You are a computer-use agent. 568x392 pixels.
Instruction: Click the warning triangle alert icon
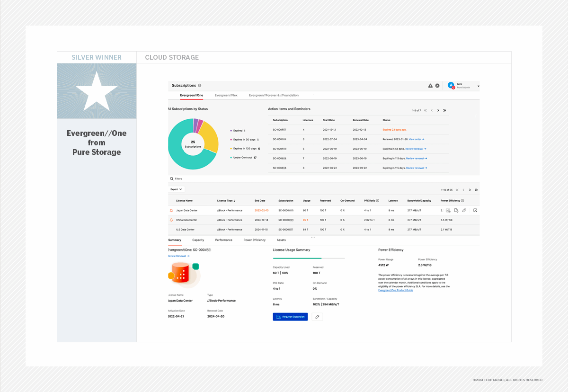430,86
